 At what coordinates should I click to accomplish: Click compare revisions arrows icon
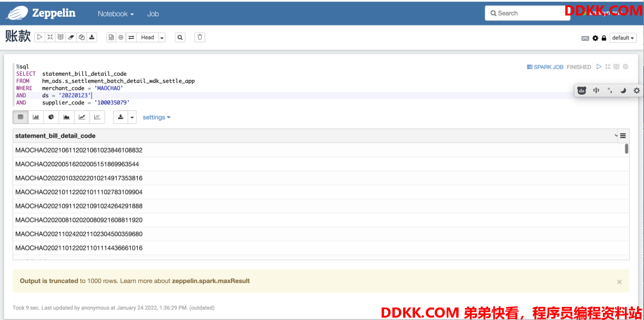(x=131, y=38)
